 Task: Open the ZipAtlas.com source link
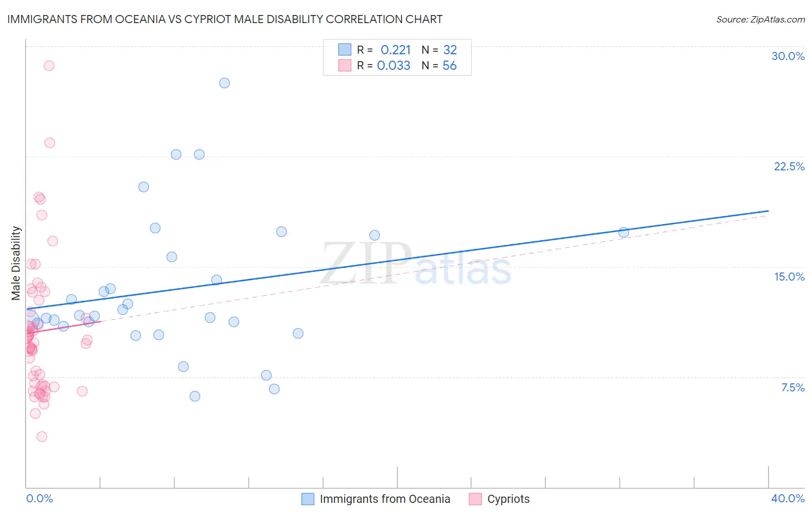pos(761,19)
